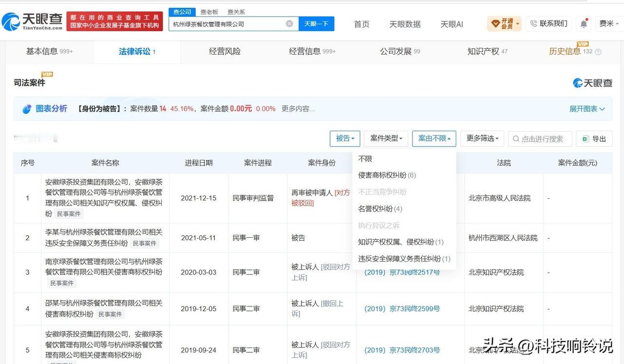
Task: Open the 经营信息 tab
Action: point(312,52)
